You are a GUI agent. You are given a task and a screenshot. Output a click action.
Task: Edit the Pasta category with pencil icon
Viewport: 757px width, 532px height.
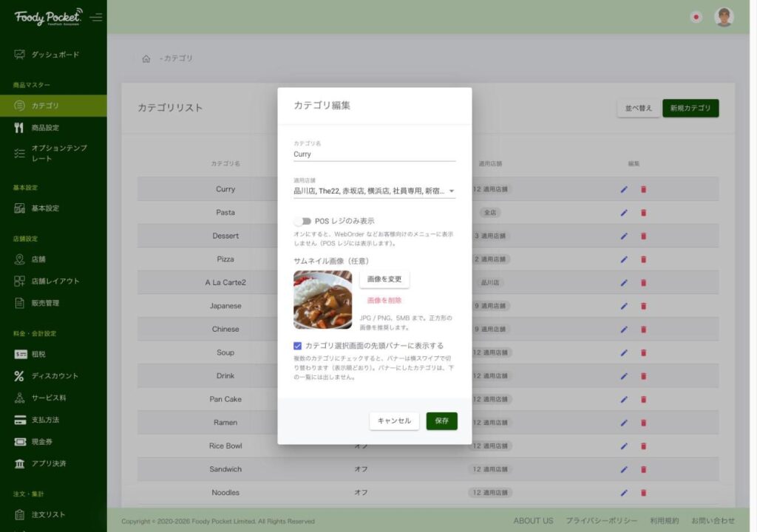624,212
